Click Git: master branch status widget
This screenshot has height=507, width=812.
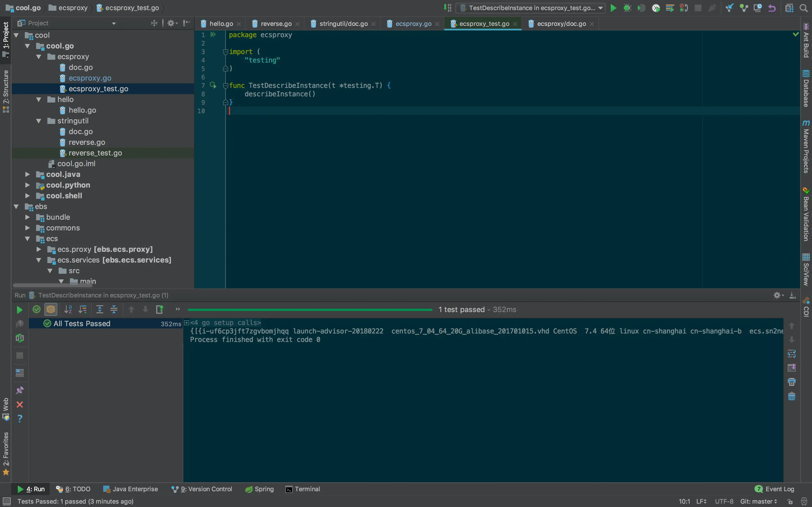click(758, 501)
